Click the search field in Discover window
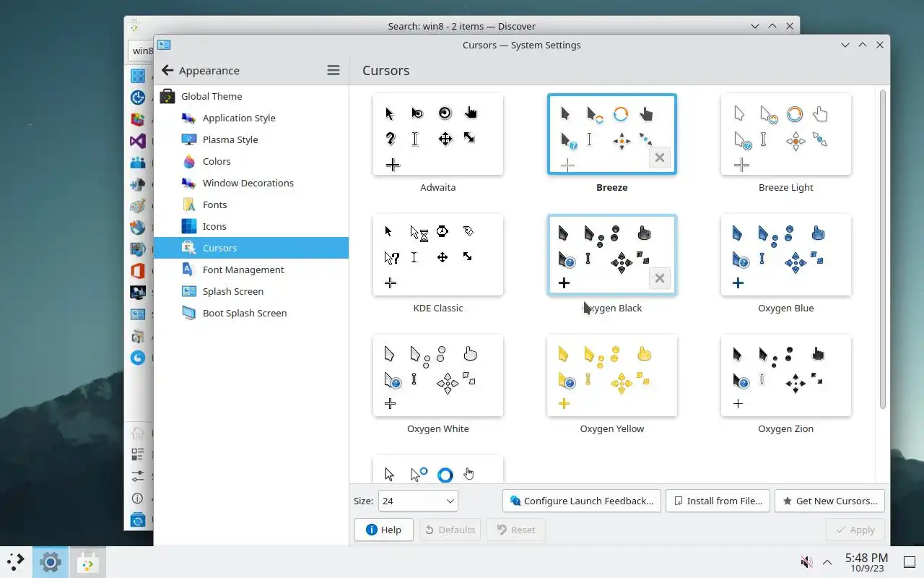 141,51
